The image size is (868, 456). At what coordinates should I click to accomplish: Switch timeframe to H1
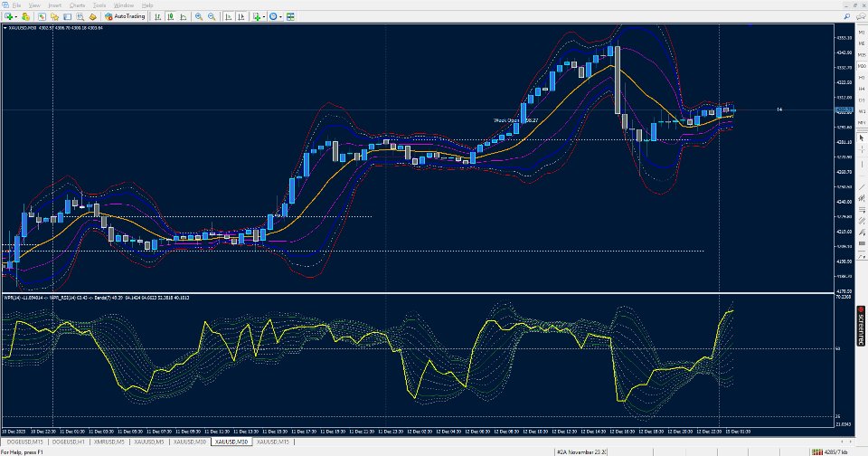coord(862,78)
